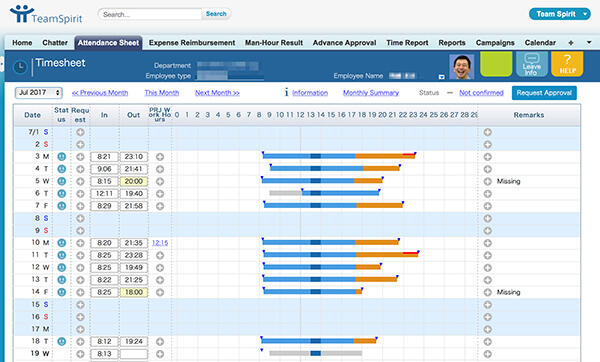
Task: Open the HELP question mark icon
Action: [x=567, y=64]
